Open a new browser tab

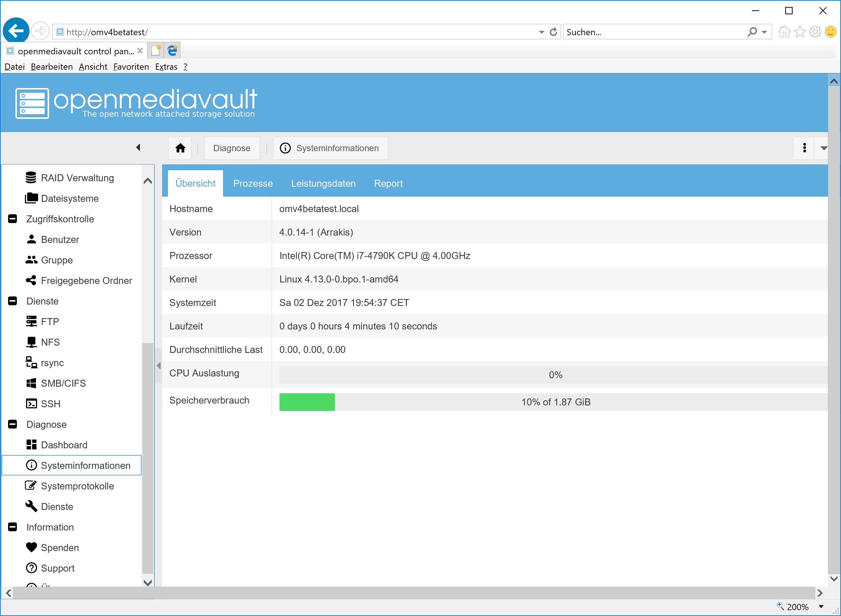tap(156, 50)
